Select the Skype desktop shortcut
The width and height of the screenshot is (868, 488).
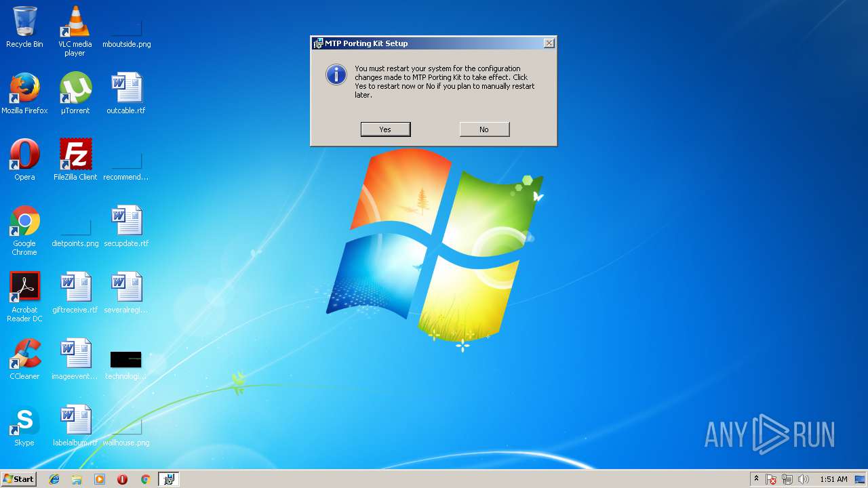tap(24, 426)
